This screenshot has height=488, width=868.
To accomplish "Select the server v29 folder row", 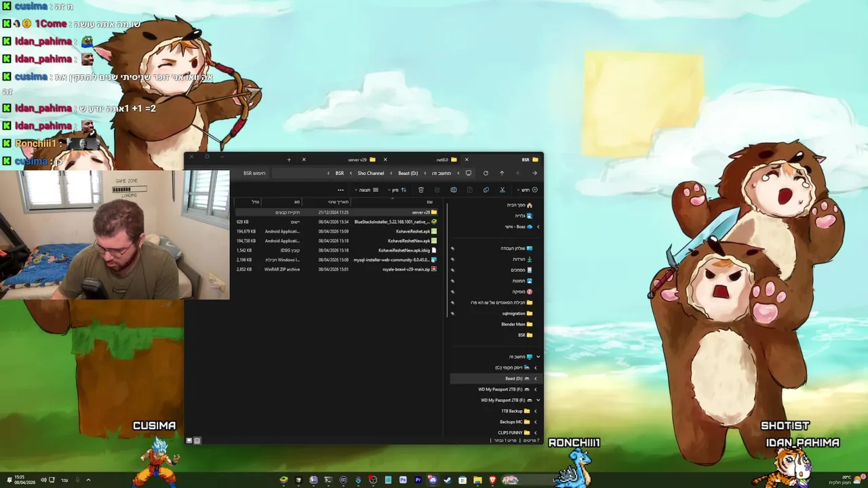I will 337,212.
